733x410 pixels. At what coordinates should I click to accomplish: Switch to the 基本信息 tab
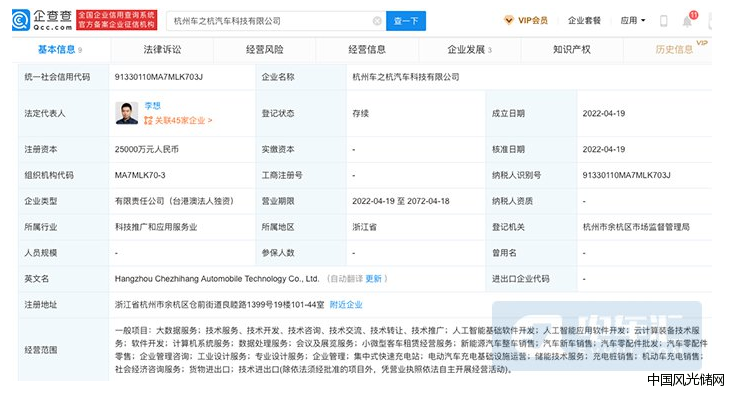(x=59, y=50)
